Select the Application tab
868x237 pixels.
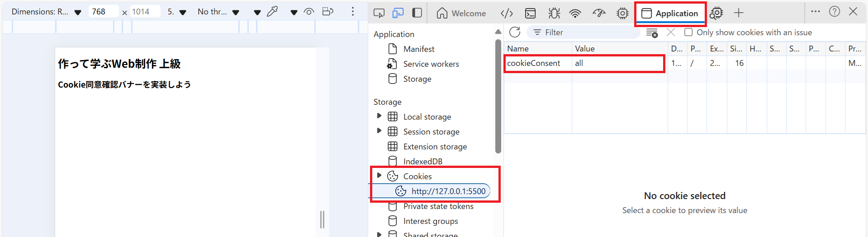coord(670,14)
